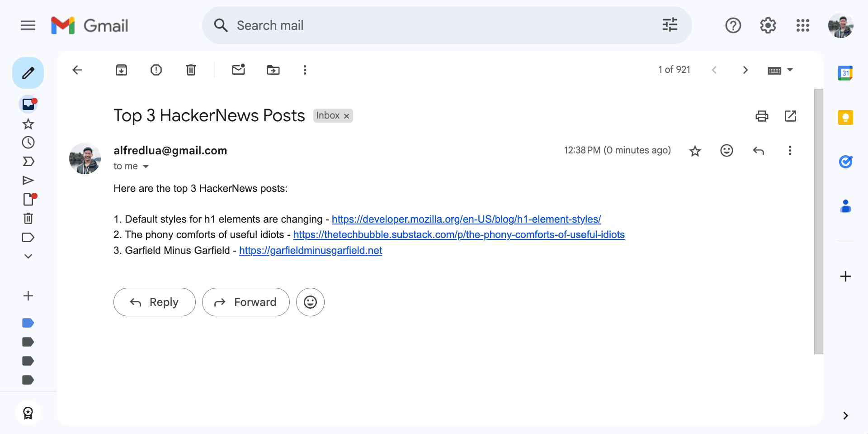The image size is (868, 434).
Task: Open email in a new window
Action: click(790, 116)
